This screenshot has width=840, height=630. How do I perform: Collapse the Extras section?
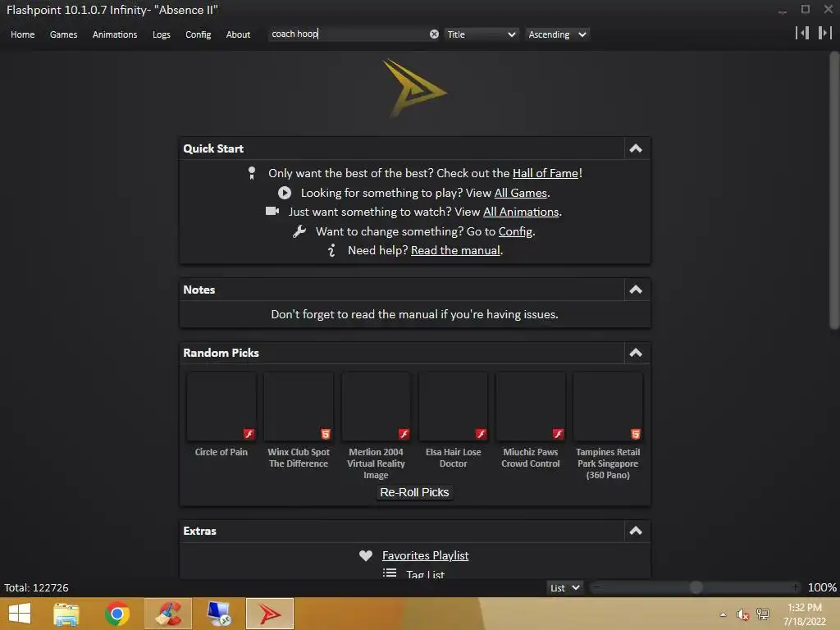[x=636, y=531]
